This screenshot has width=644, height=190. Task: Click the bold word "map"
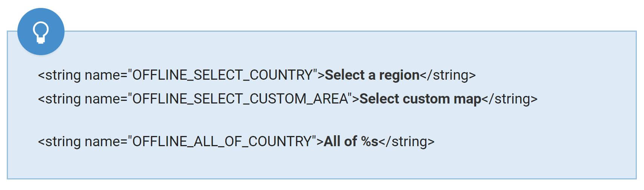tap(467, 99)
